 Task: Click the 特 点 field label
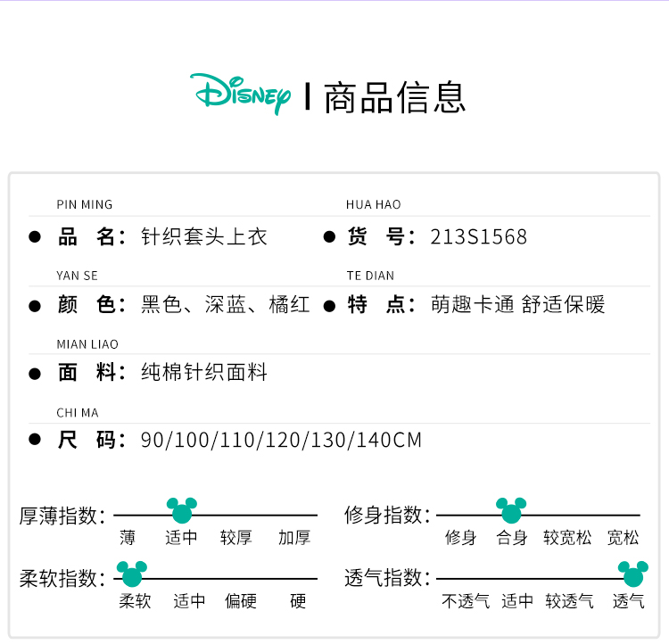tap(381, 305)
